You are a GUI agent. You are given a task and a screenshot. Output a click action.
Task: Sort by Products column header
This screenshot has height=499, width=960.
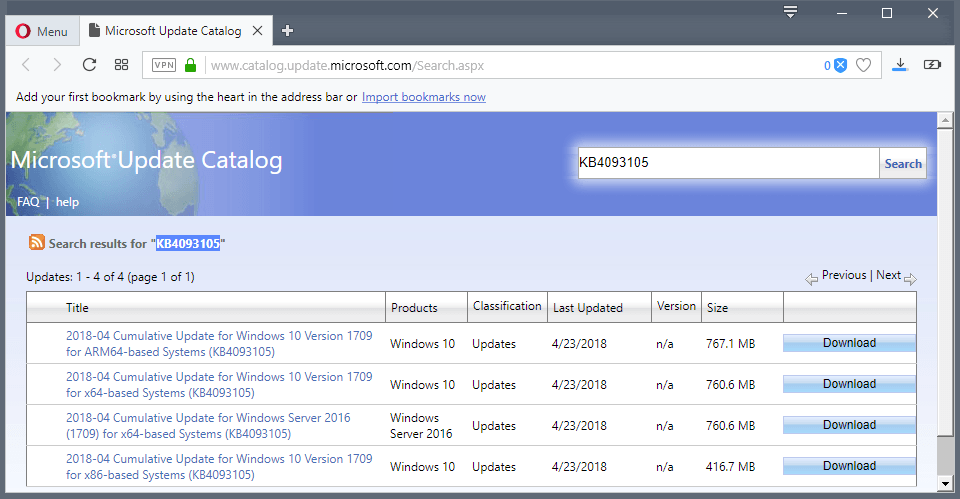[414, 307]
